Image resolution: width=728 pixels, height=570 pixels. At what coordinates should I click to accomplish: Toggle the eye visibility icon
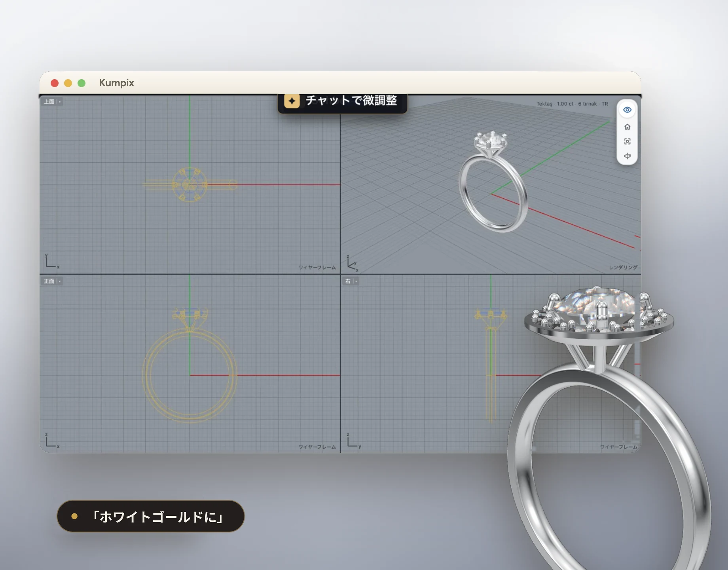[x=627, y=110]
